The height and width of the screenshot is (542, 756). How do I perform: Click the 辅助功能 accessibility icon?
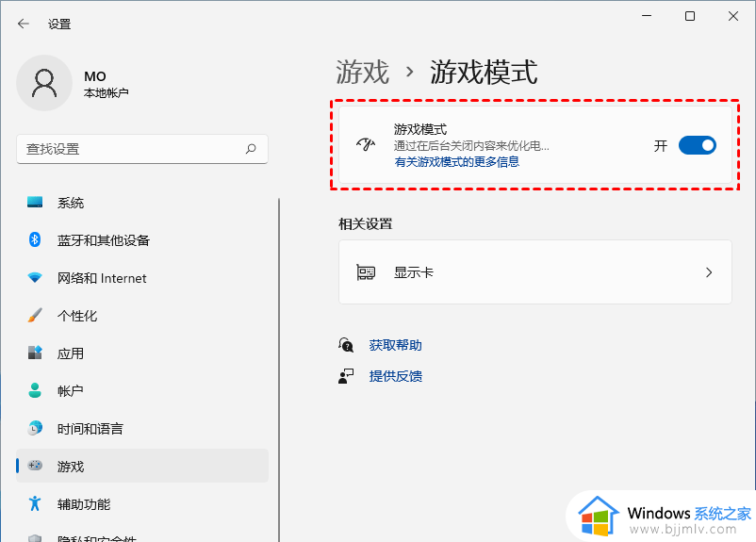click(35, 503)
